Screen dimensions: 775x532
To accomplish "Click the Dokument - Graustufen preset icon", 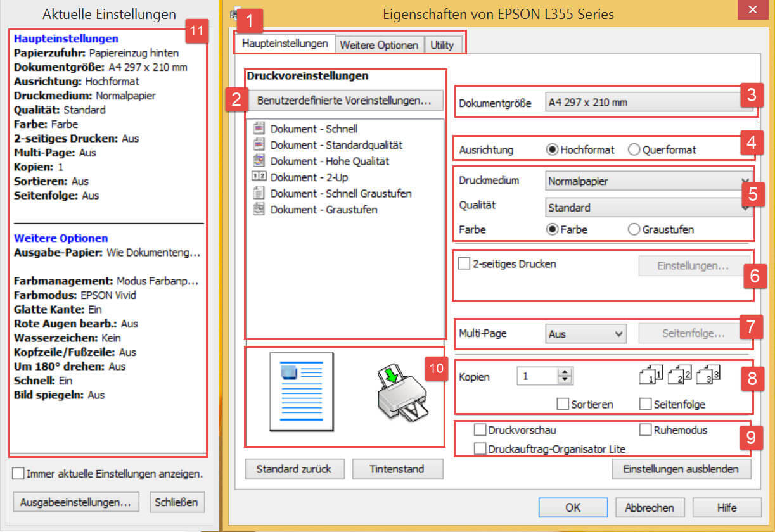I will point(258,209).
